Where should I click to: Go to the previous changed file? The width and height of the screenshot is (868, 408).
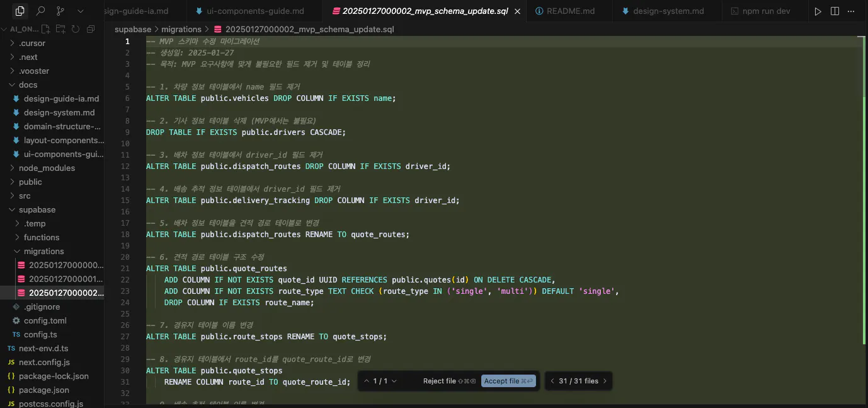(552, 381)
